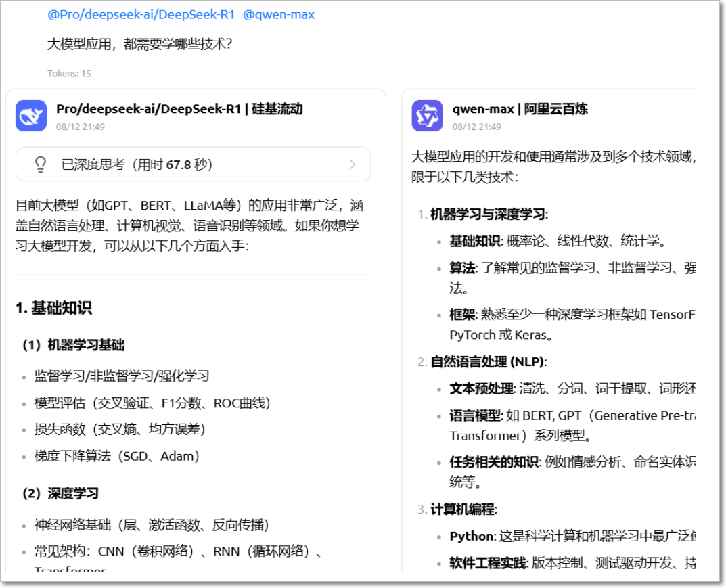Click the qwen-max message timestamp 08/12 21:49
This screenshot has height=588, width=726.
(477, 127)
